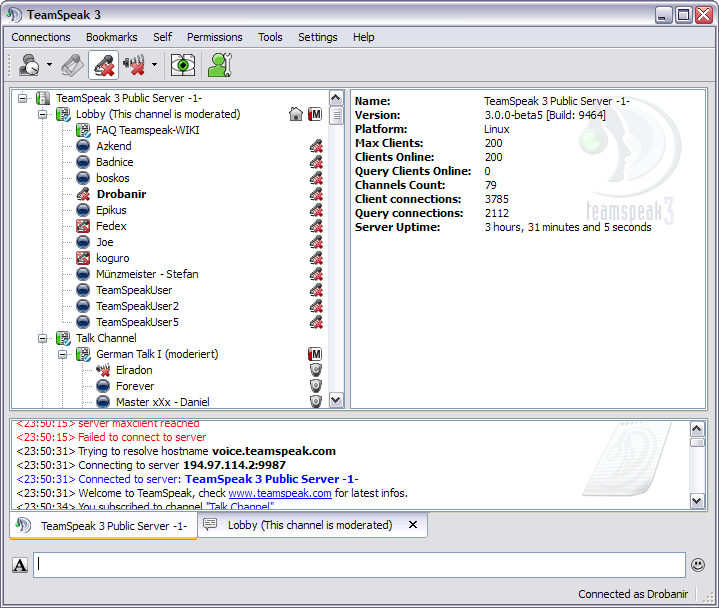Open the Connections menu
This screenshot has width=719, height=608.
click(41, 37)
